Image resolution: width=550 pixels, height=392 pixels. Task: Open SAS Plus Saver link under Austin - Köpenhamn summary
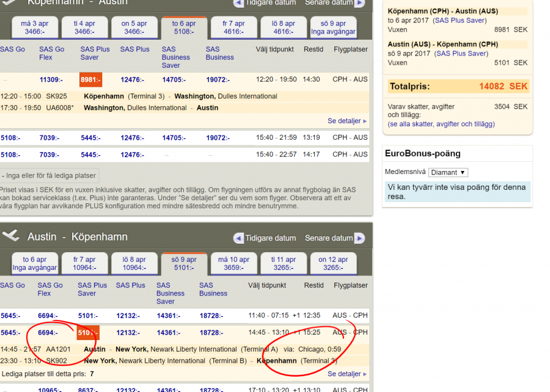point(461,54)
